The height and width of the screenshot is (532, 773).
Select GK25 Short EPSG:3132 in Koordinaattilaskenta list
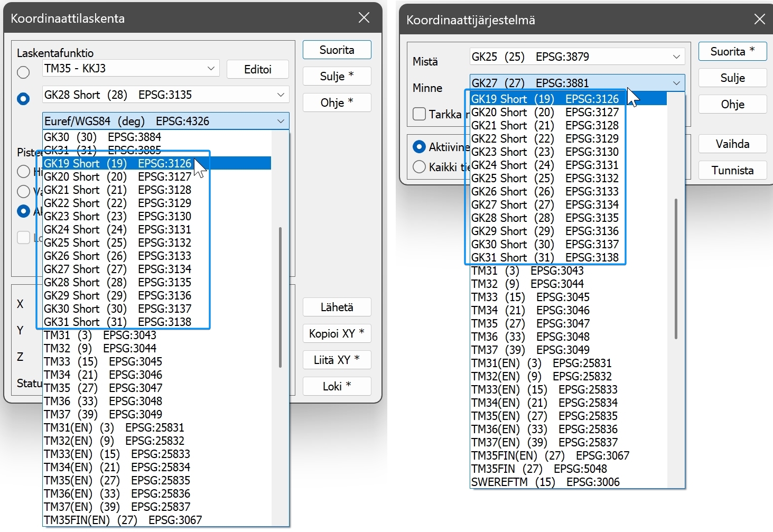point(157,242)
